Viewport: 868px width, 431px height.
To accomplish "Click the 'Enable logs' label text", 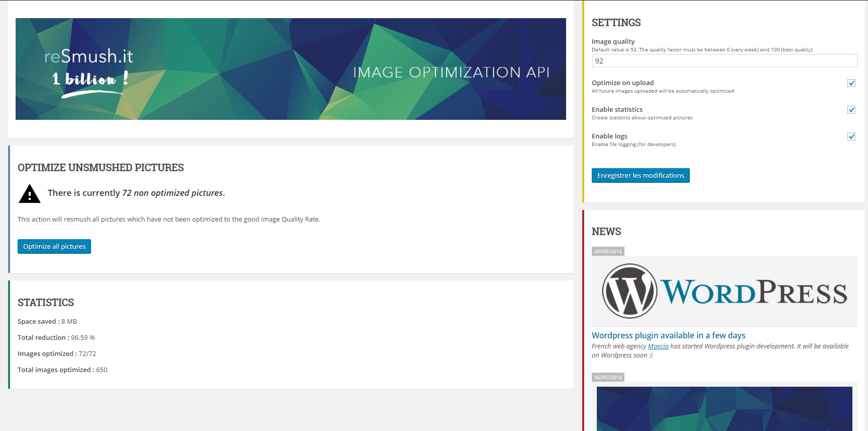I will click(x=609, y=136).
